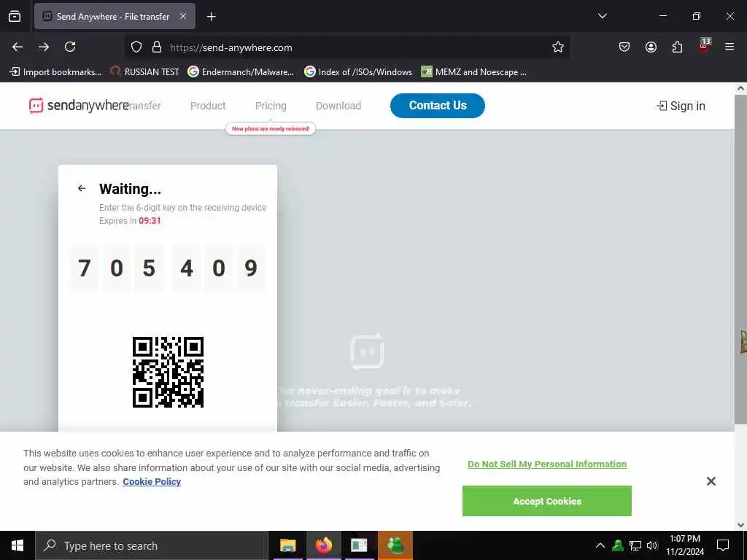The width and height of the screenshot is (747, 560).
Task: Click the site security padlock icon
Action: [x=156, y=47]
